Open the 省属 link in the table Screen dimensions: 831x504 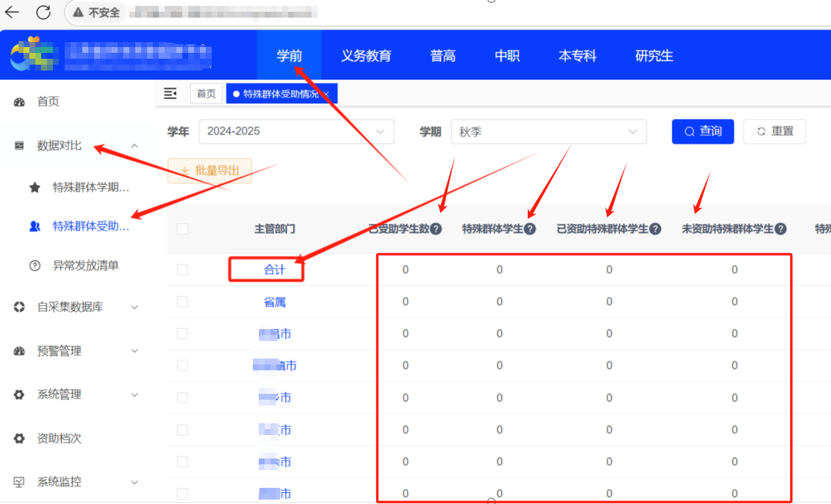(274, 302)
